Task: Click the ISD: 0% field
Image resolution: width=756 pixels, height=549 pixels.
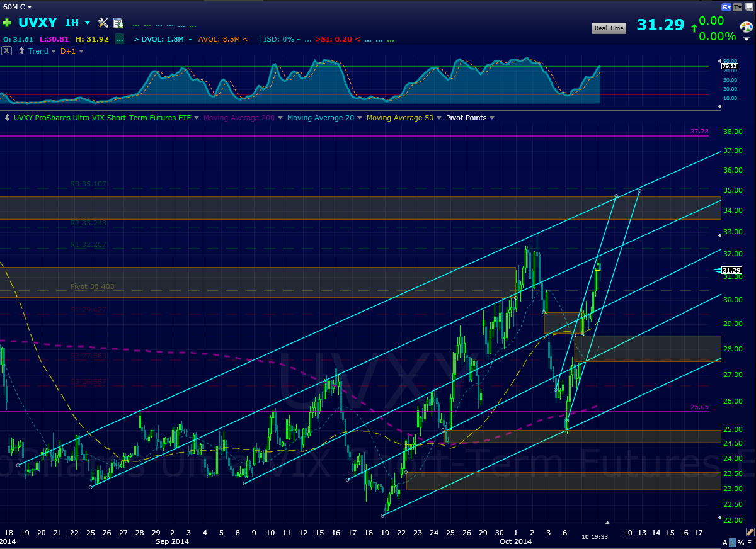Action: click(278, 39)
